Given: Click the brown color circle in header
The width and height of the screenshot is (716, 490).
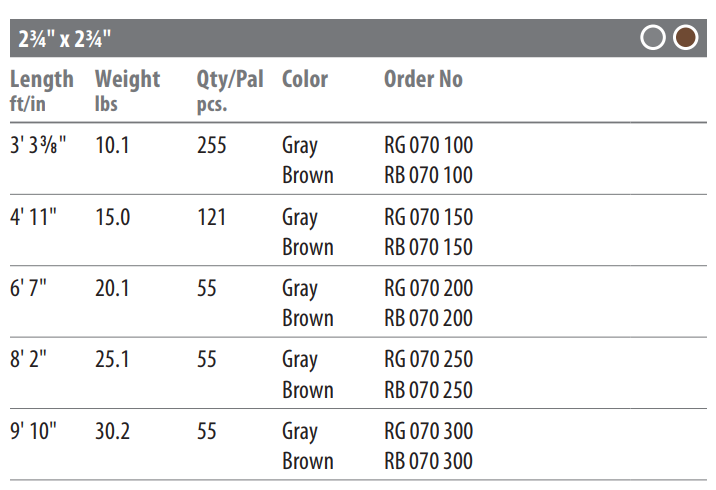Looking at the screenshot, I should (685, 37).
